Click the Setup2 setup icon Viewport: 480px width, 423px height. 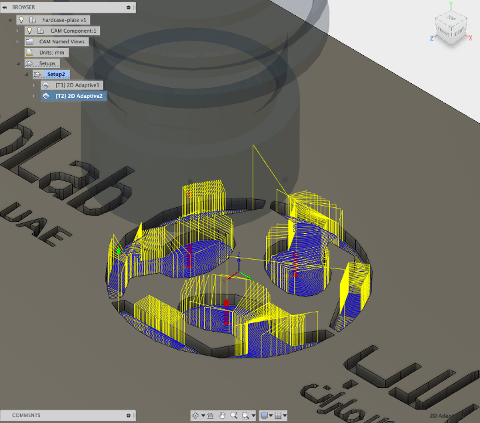[38, 74]
